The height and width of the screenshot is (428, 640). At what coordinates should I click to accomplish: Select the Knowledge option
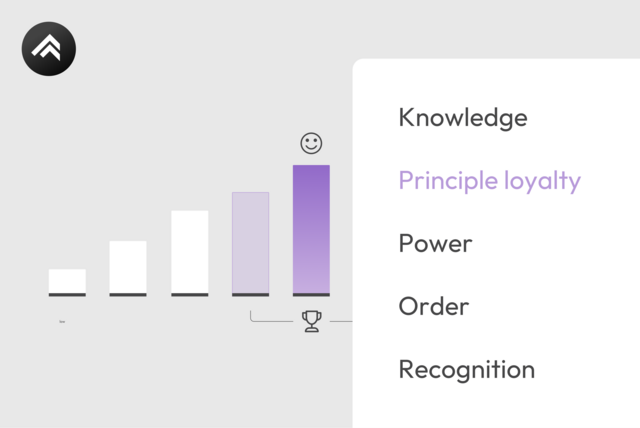coord(462,117)
